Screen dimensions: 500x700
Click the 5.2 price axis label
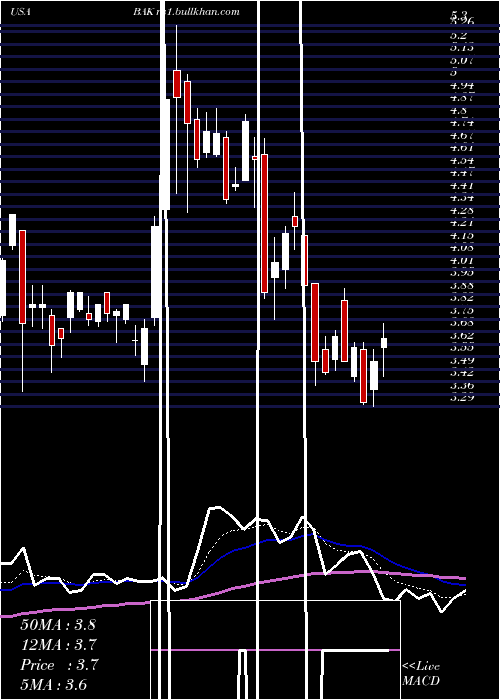(459, 35)
